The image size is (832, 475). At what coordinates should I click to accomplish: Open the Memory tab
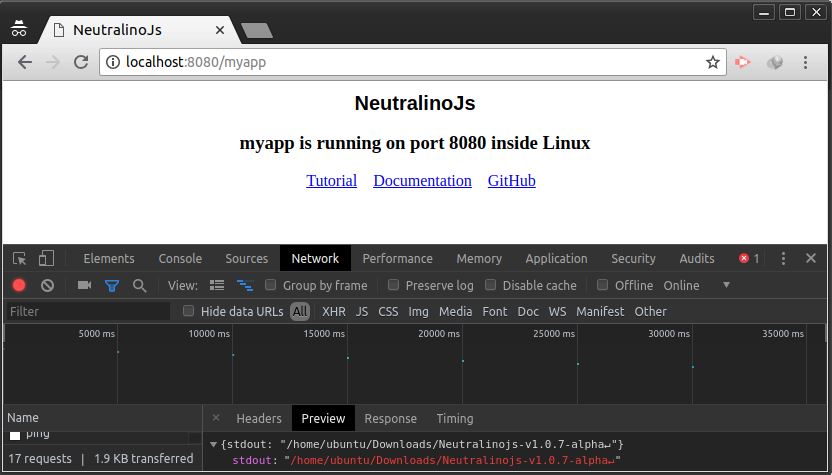coord(479,258)
